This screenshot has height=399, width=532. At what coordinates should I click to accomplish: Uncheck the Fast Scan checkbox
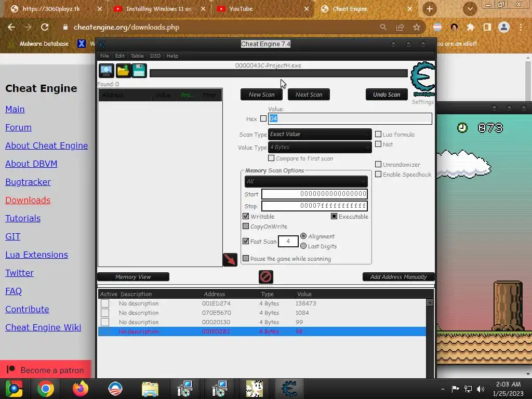click(x=246, y=241)
